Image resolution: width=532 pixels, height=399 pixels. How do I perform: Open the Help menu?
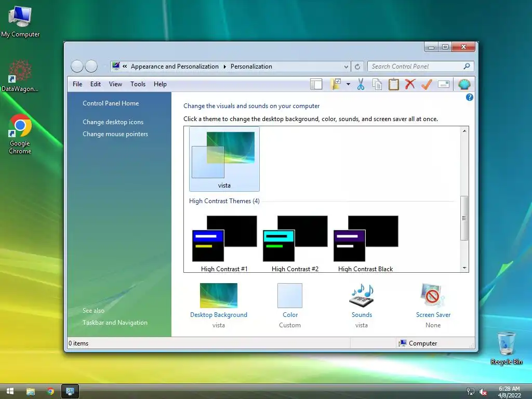pyautogui.click(x=160, y=84)
